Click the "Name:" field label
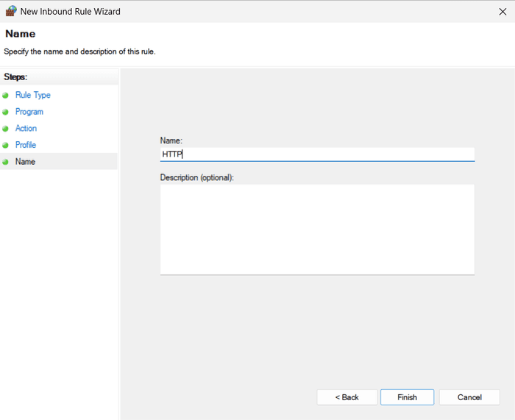515x420 pixels. (171, 140)
